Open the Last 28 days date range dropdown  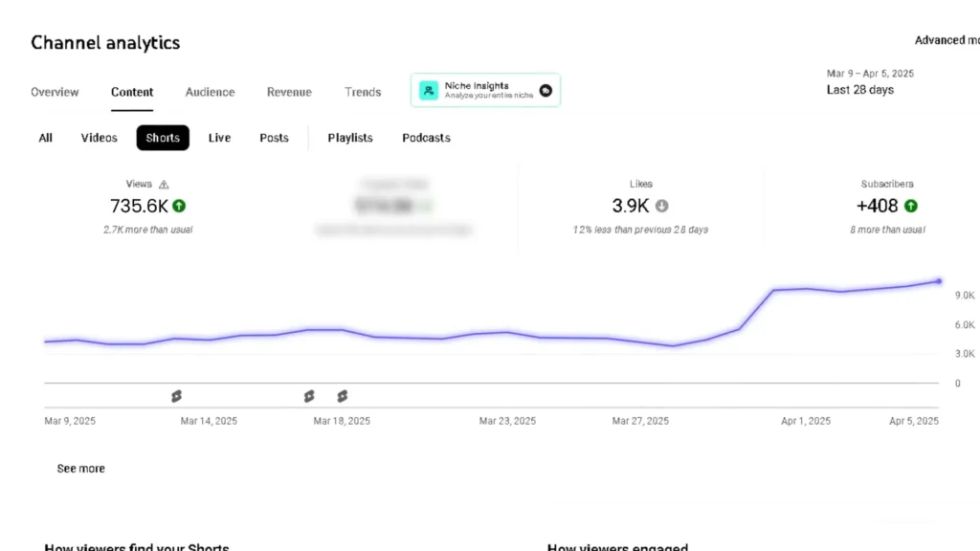pos(859,90)
